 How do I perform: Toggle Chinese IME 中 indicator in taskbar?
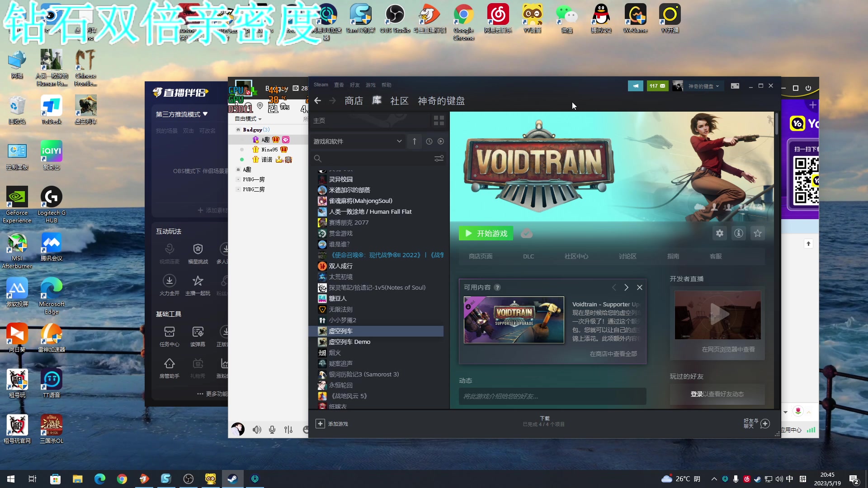pyautogui.click(x=790, y=479)
